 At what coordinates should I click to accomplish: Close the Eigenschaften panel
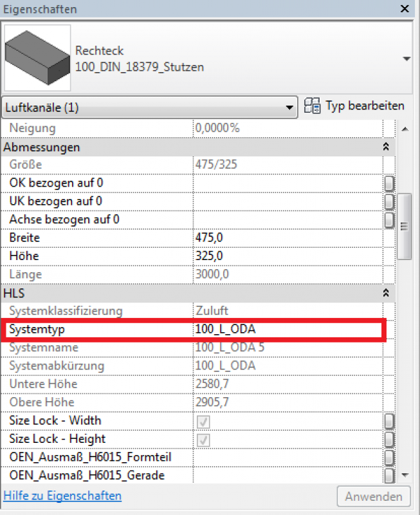pos(405,9)
